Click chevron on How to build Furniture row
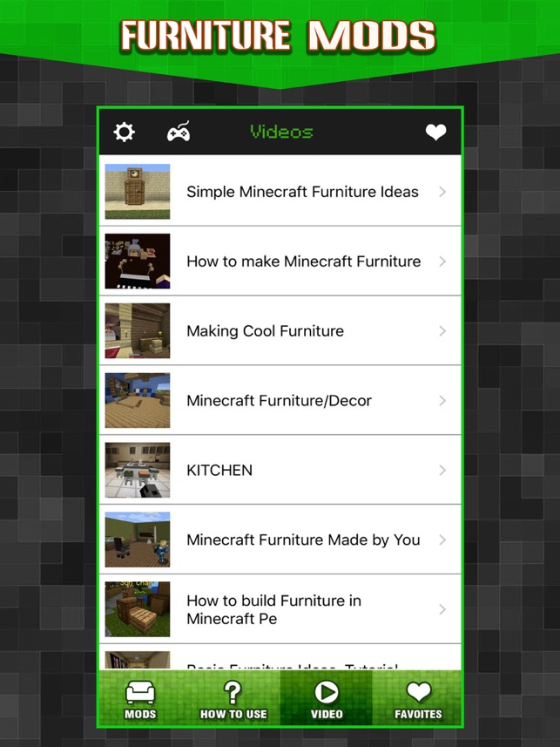 (x=442, y=608)
